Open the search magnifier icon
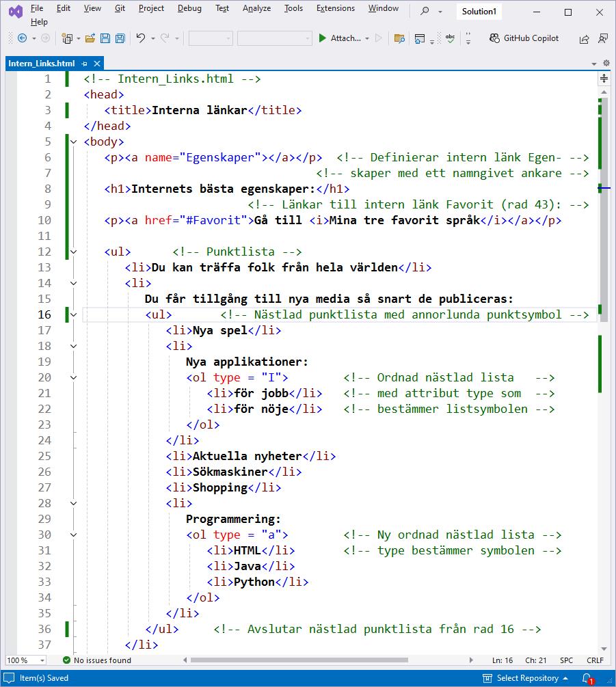The height and width of the screenshot is (687, 616). 425,11
